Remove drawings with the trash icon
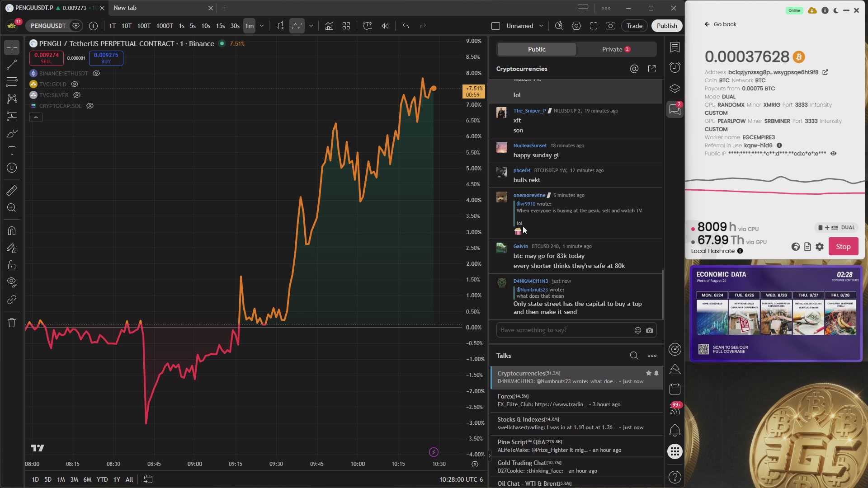This screenshot has width=868, height=488. 12,323
